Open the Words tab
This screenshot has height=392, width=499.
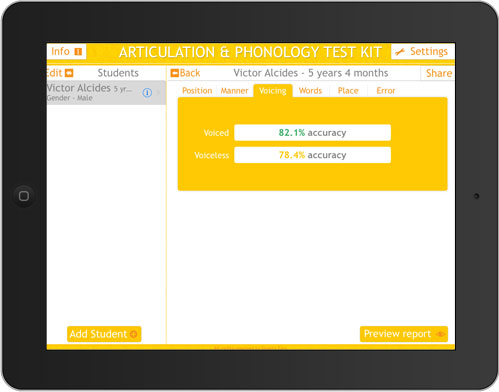point(310,91)
